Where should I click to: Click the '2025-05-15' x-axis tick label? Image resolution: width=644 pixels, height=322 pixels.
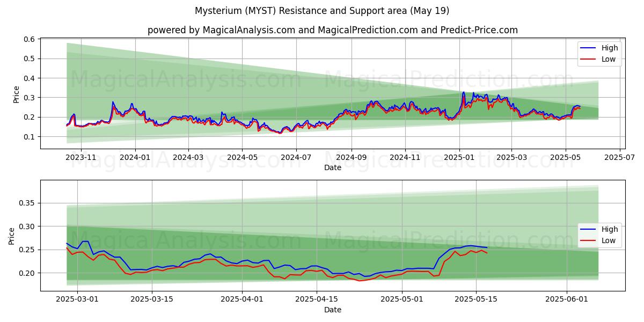(476, 300)
